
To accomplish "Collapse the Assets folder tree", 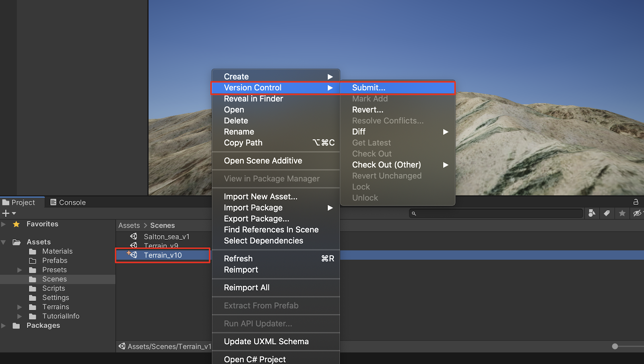I will 4,242.
